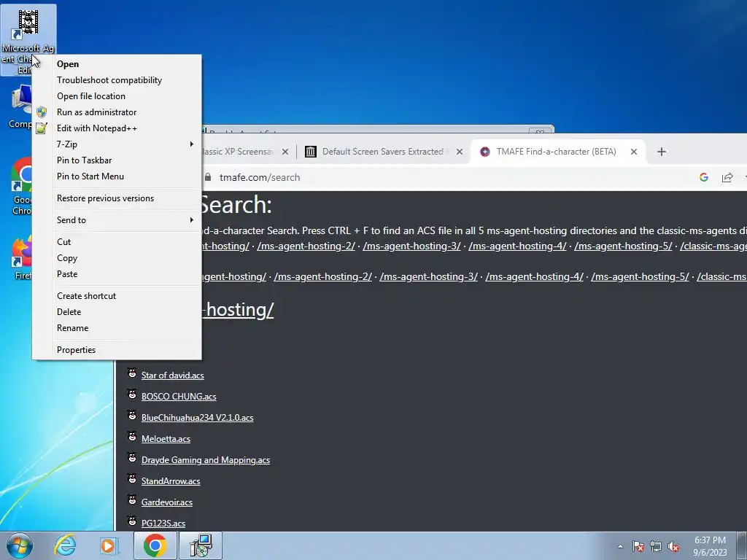Image resolution: width=747 pixels, height=560 pixels.
Task: Click the agent icon beside Meloetta.acs
Action: pyautogui.click(x=133, y=437)
